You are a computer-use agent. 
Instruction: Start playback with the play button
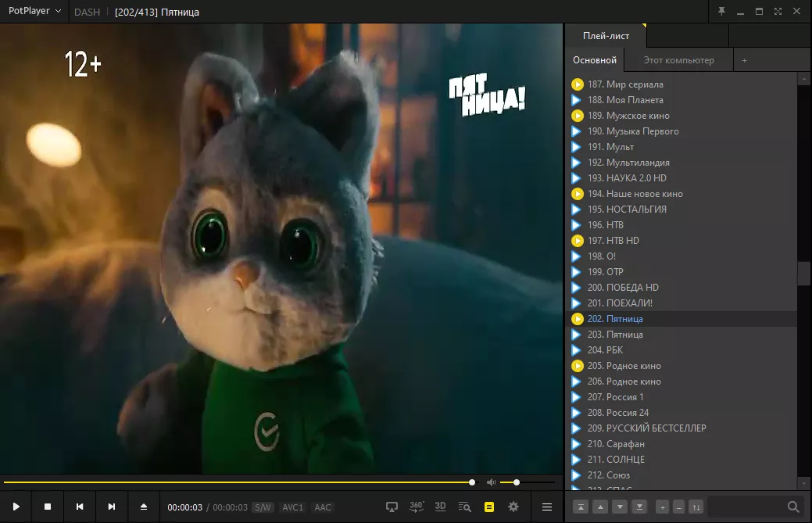16,507
